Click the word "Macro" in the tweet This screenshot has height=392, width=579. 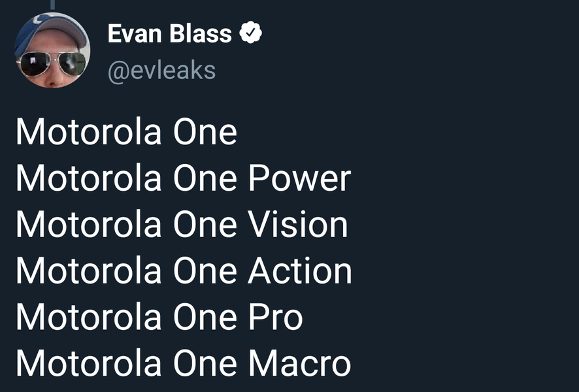click(299, 363)
